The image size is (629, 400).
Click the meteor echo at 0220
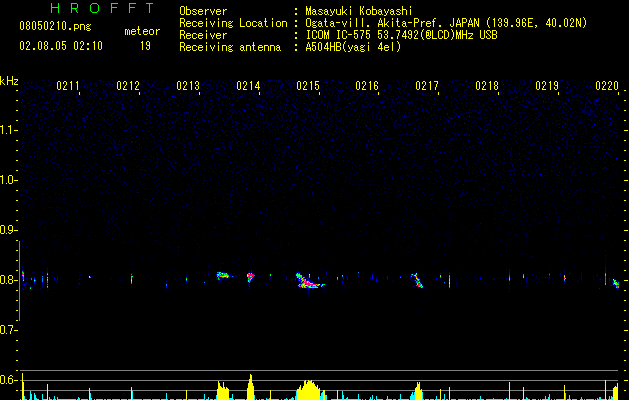[x=615, y=283]
